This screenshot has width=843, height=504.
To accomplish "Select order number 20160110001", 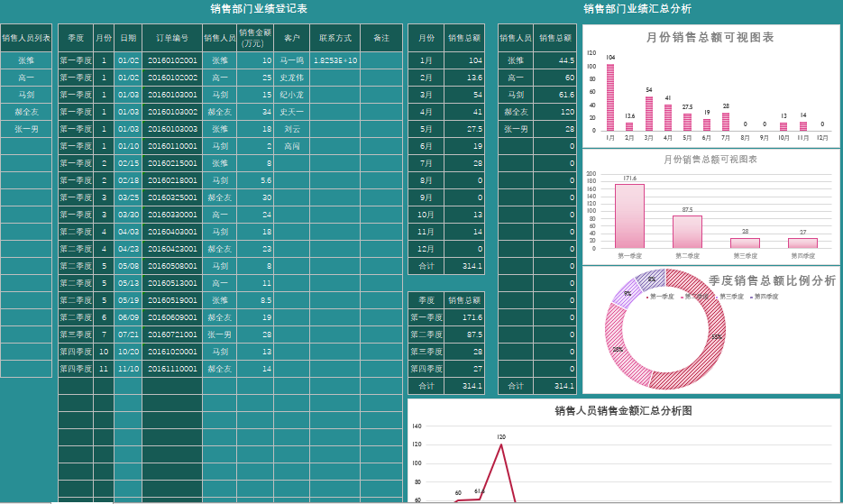I will pyautogui.click(x=172, y=146).
